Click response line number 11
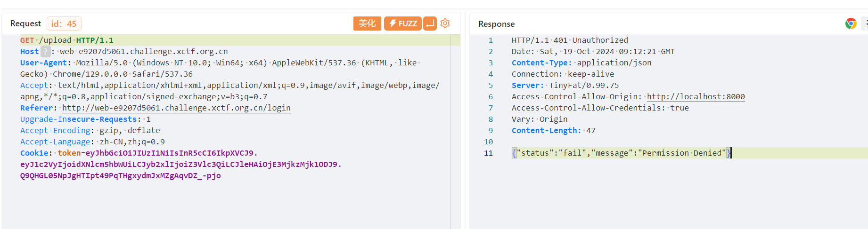The width and height of the screenshot is (868, 229). pyautogui.click(x=488, y=153)
